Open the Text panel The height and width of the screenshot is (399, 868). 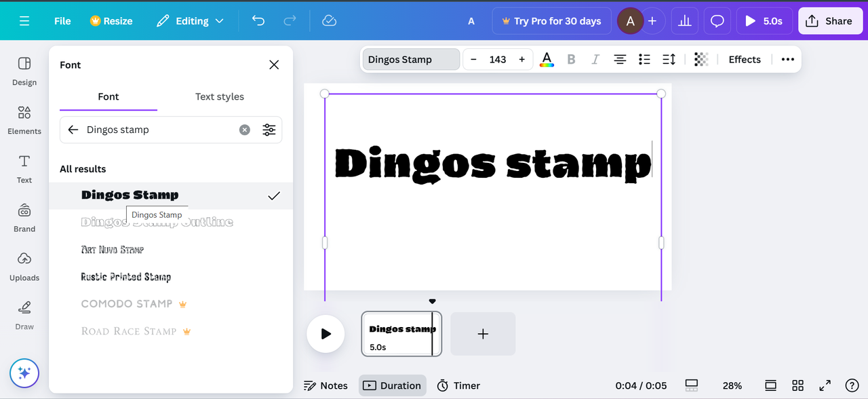24,169
